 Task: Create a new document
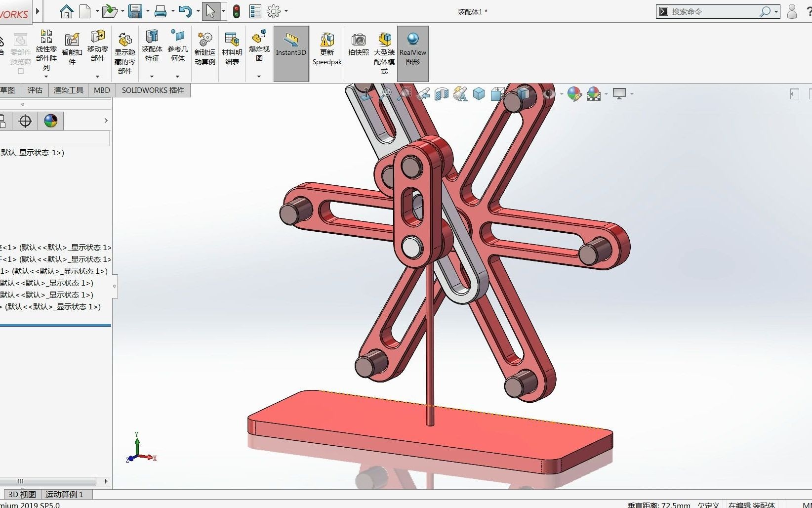(x=85, y=11)
